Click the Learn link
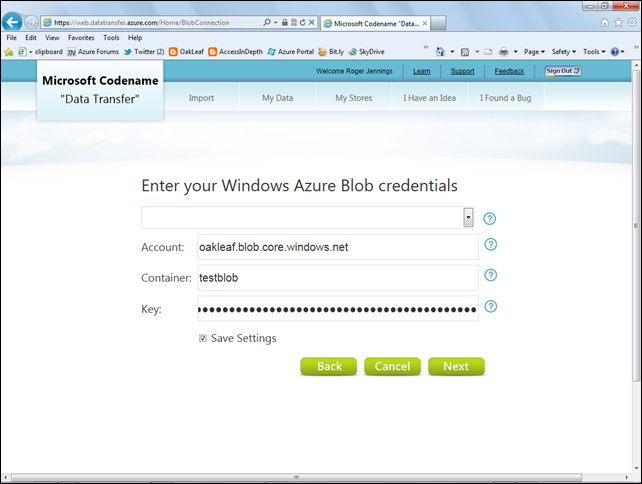Image resolution: width=642 pixels, height=484 pixels. coord(421,71)
